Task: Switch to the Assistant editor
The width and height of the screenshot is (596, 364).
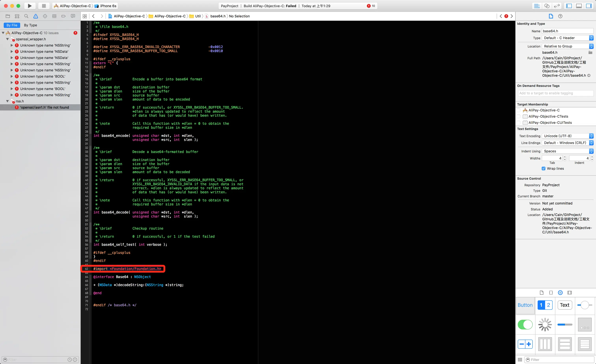Action: (x=547, y=6)
